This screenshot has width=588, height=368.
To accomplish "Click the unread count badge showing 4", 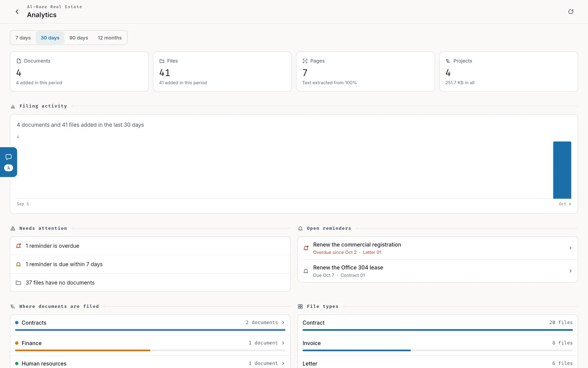I will coord(9,168).
